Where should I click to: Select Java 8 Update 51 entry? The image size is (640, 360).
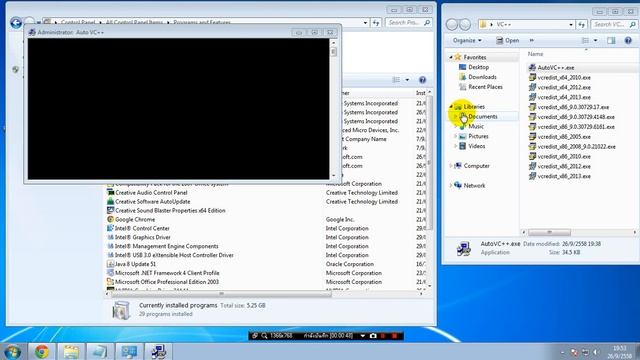point(131,264)
